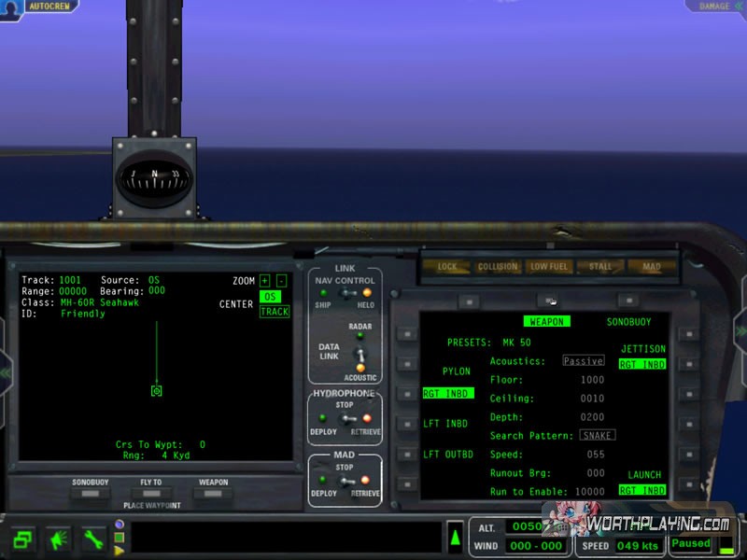This screenshot has height=560, width=747.
Task: Click the Run to Enable value field
Action: 589,491
